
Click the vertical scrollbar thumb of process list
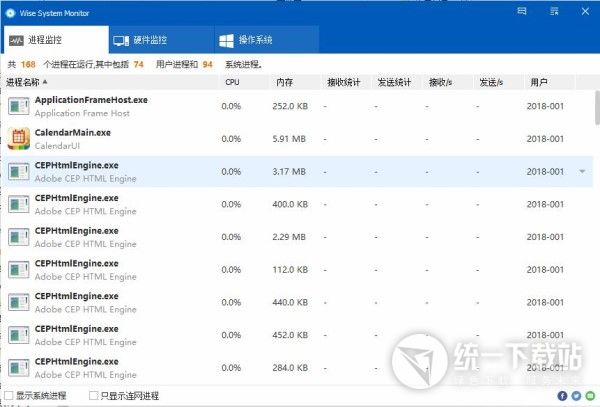(597, 107)
